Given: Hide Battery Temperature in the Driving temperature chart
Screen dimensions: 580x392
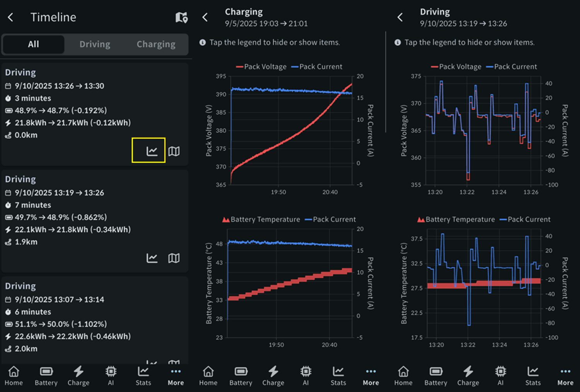Looking at the screenshot, I should coord(456,219).
